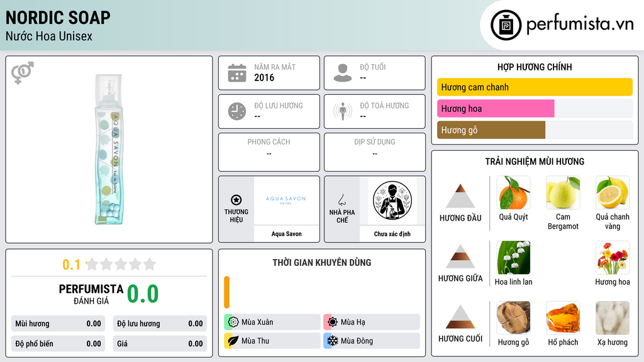Click the orange 0.1 rating value
The height and width of the screenshot is (362, 644).
[x=72, y=265]
